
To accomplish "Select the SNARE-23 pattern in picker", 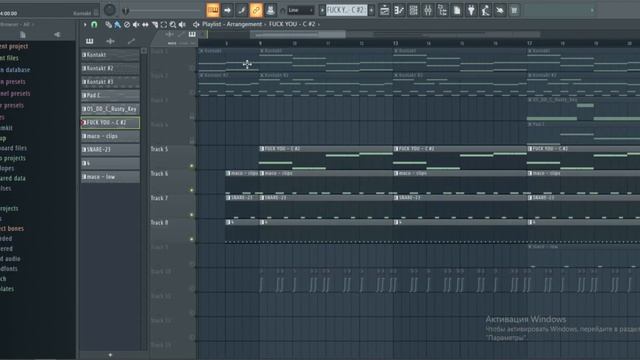I will 110,149.
